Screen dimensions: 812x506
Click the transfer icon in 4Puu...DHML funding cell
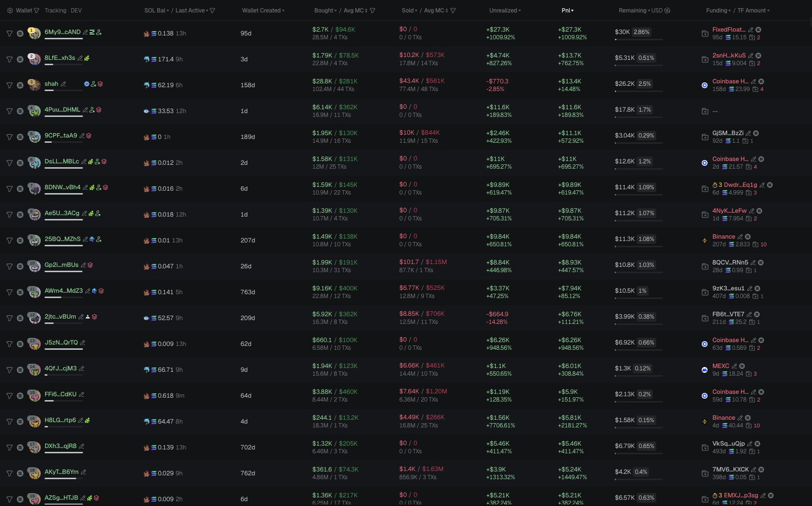tap(705, 111)
